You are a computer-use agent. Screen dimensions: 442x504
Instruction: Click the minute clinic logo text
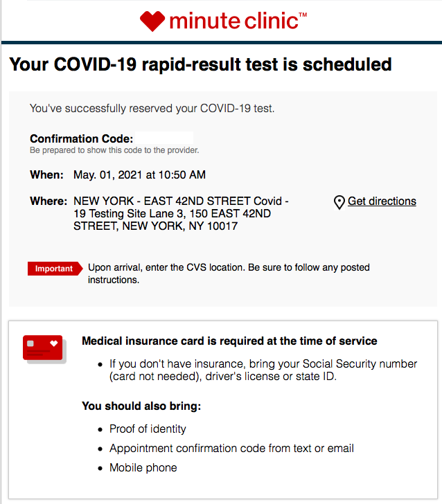238,21
